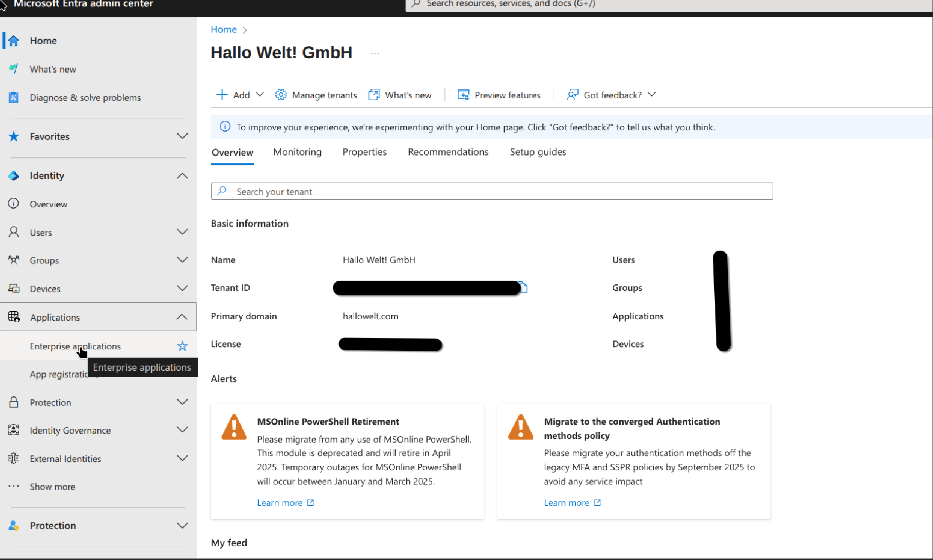Open App registrations in sidebar
Viewport: 933px width, 560px height.
57,374
